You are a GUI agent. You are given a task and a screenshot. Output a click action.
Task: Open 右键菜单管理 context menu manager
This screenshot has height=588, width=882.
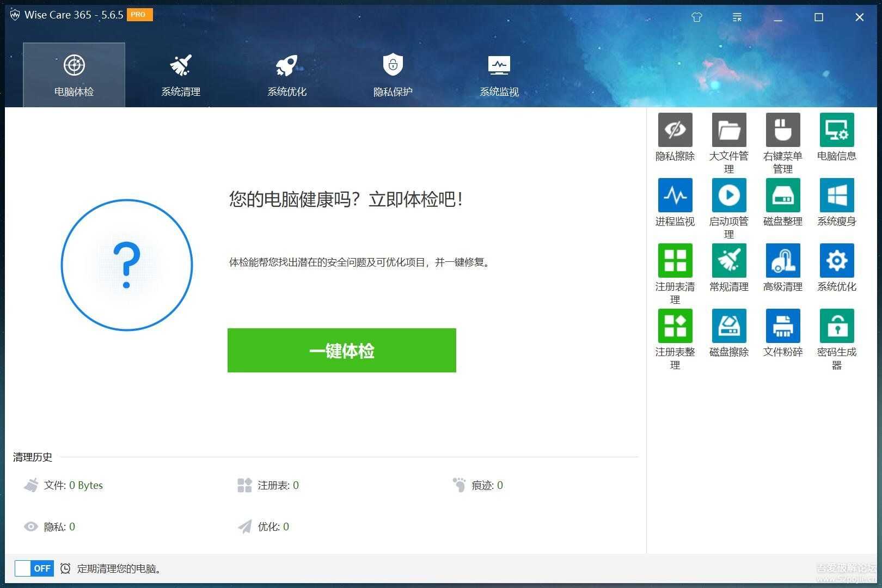click(x=782, y=130)
